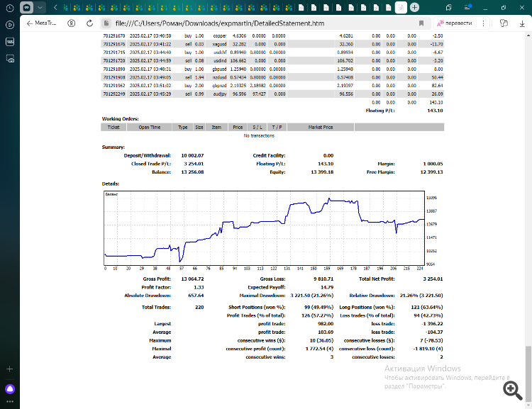Screen dimensions: 532x409
Task: Add sidebar app with plus icon
Action: [10, 369]
